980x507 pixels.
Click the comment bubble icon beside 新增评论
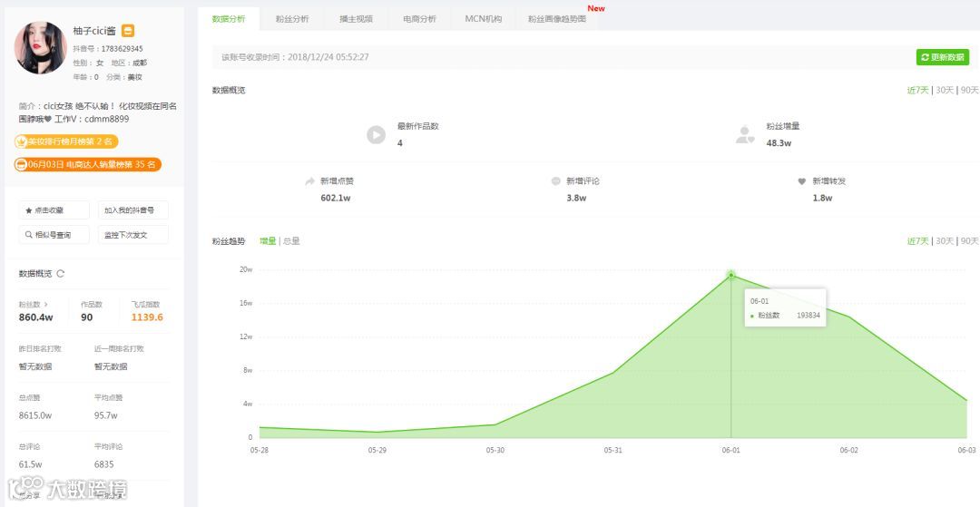click(555, 181)
